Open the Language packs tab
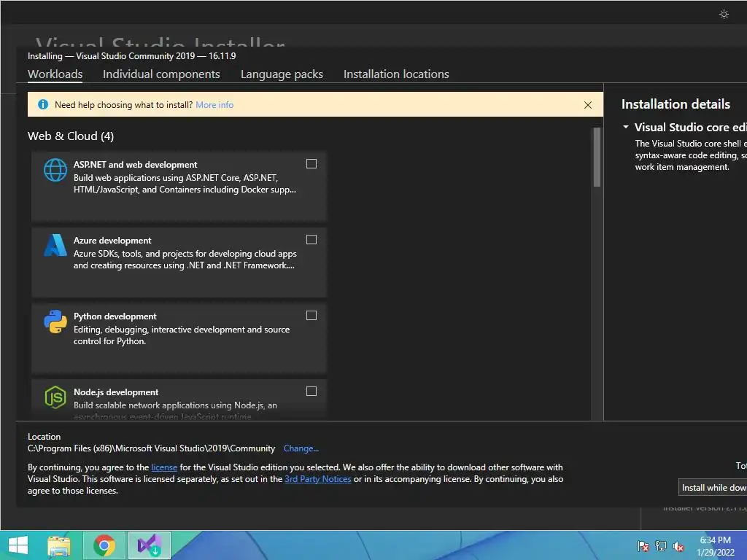The width and height of the screenshot is (747, 560). pos(282,74)
